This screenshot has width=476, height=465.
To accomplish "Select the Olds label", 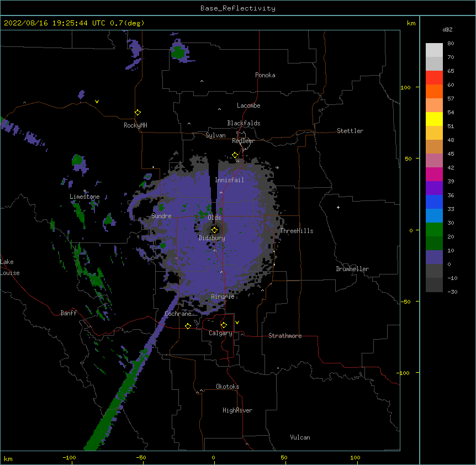I will click(x=214, y=218).
